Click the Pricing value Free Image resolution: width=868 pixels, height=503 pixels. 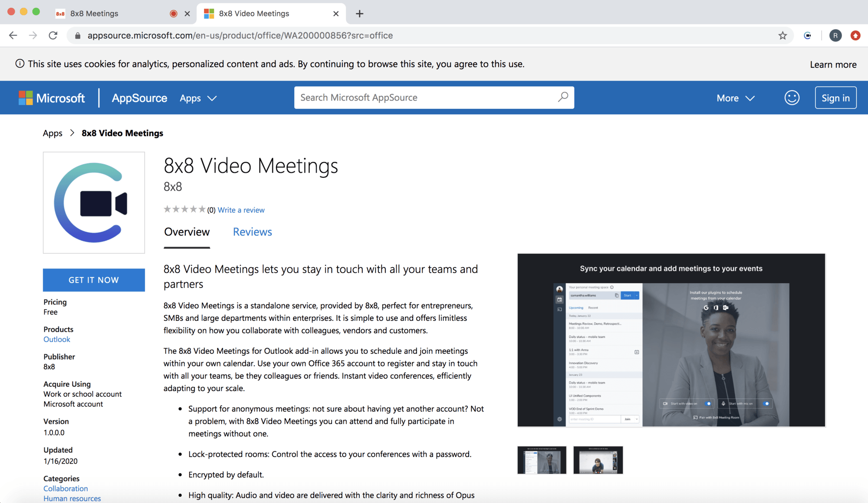click(50, 312)
